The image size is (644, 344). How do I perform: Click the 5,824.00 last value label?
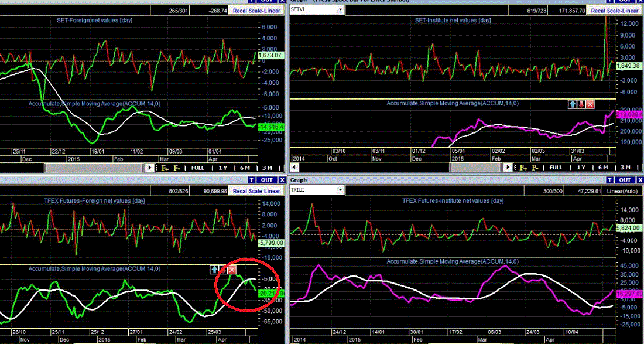(629, 227)
